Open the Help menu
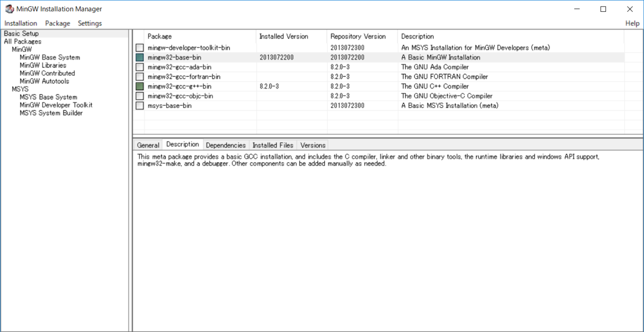Image resolution: width=644 pixels, height=332 pixels. coord(632,23)
